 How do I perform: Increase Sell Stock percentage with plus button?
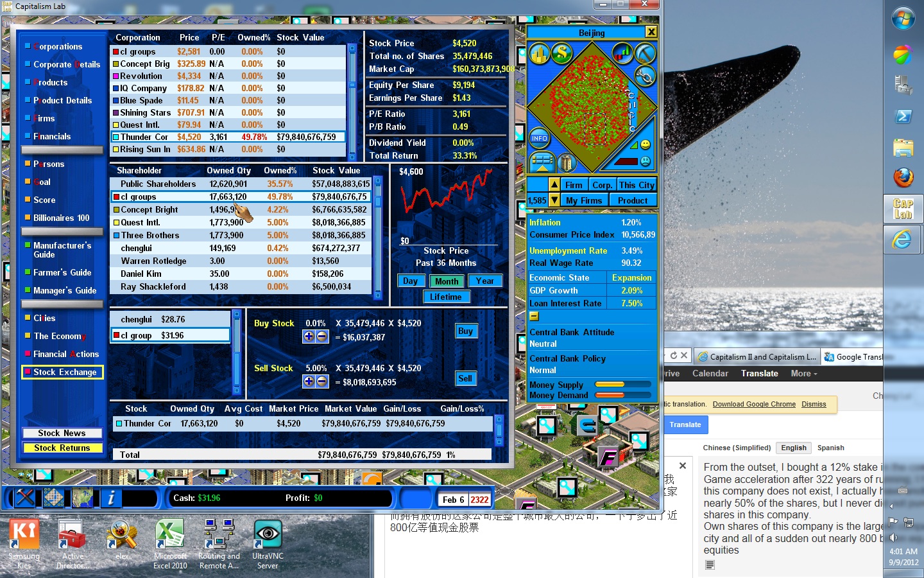(x=309, y=381)
